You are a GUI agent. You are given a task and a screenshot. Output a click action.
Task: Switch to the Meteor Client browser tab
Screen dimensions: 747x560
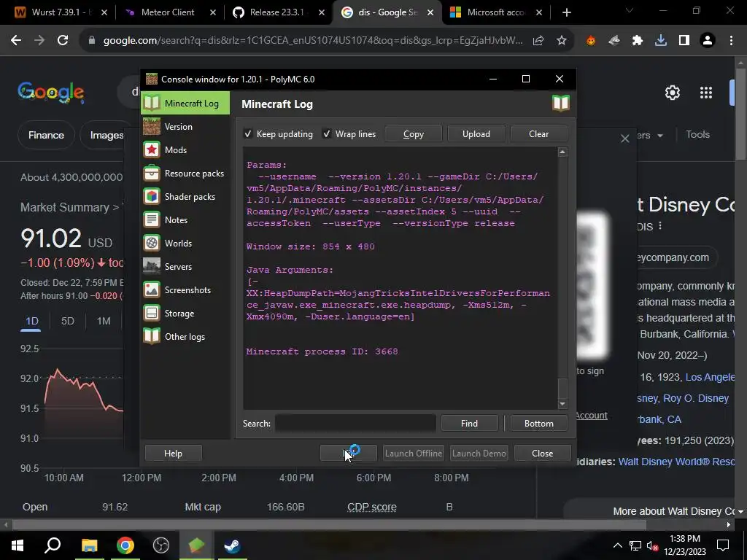click(168, 12)
